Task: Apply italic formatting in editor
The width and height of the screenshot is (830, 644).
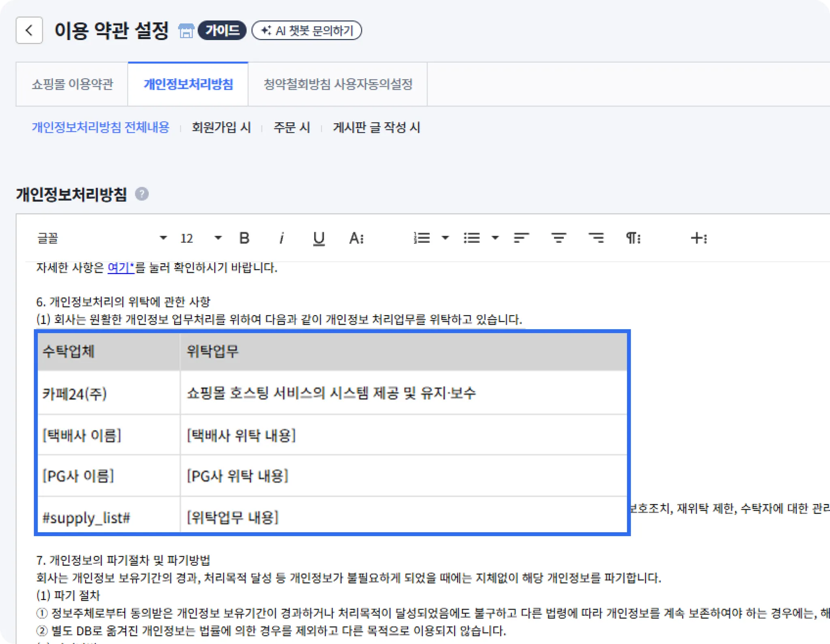Action: pos(281,238)
